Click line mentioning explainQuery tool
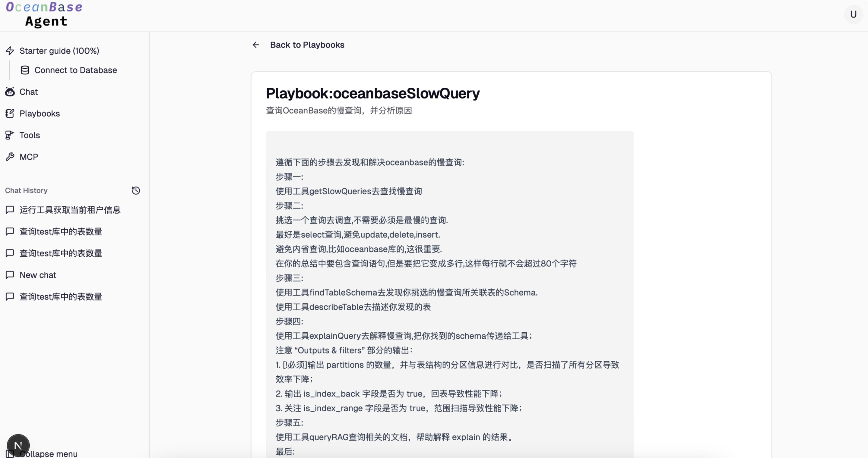Screen dimensions: 868x458 click(404, 336)
